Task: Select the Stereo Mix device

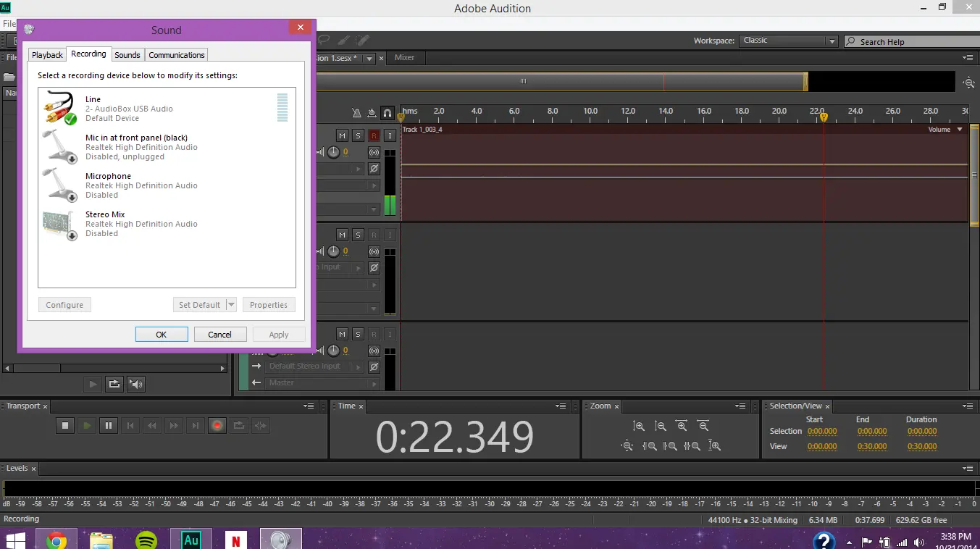Action: [167, 223]
